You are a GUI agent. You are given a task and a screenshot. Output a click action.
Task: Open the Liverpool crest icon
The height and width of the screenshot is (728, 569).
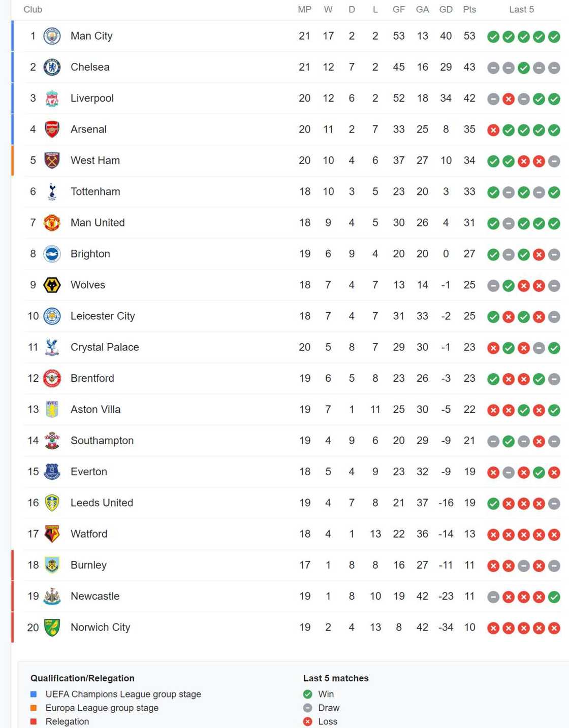click(52, 98)
